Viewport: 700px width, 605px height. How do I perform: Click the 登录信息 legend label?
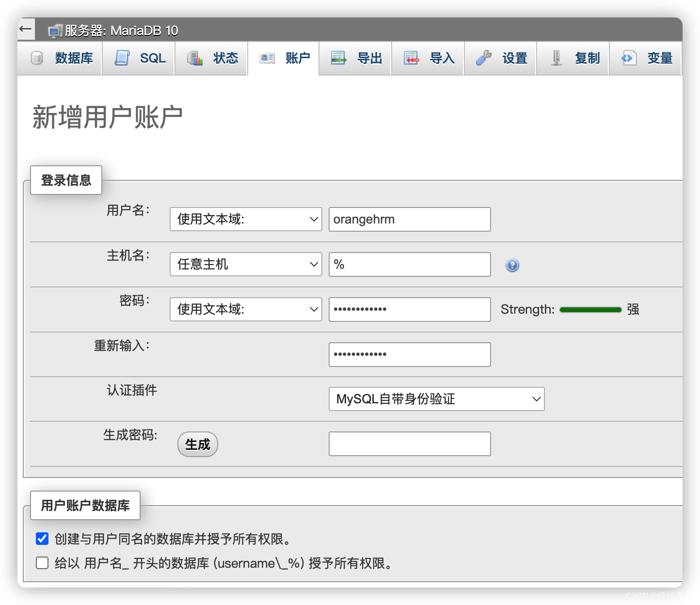[x=66, y=180]
